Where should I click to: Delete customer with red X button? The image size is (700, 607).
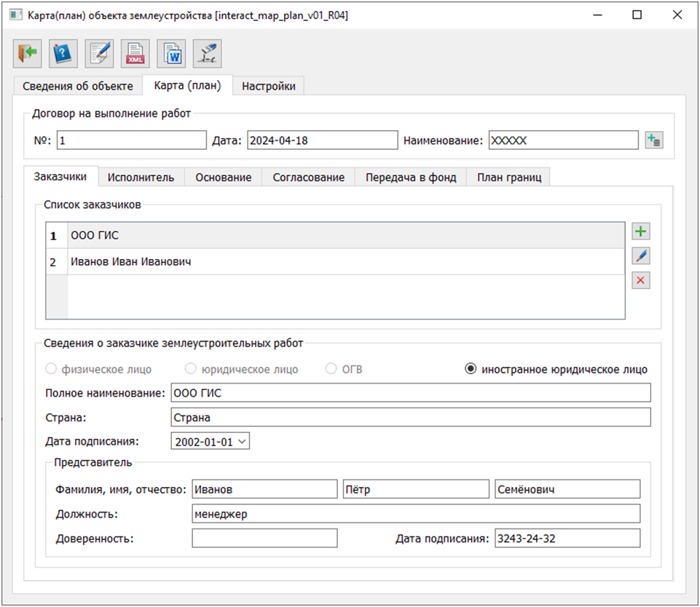[641, 280]
